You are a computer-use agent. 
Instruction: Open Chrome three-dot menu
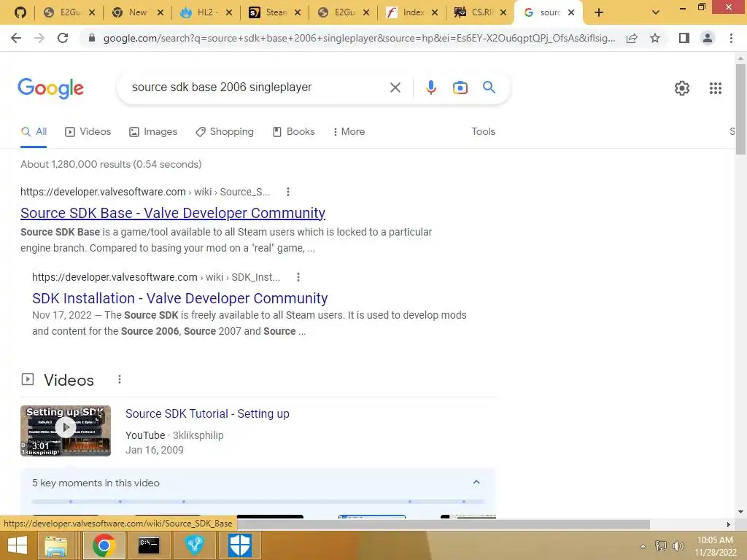(731, 38)
